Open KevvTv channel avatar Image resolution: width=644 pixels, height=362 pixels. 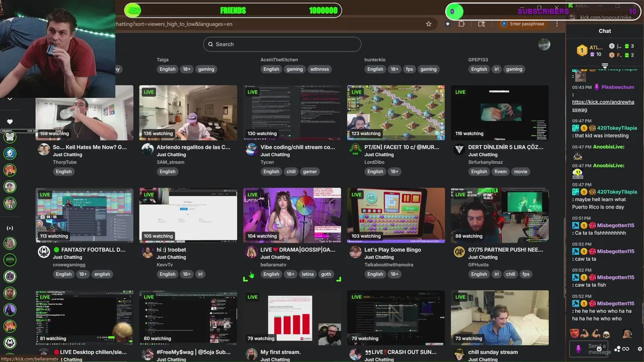tap(147, 251)
